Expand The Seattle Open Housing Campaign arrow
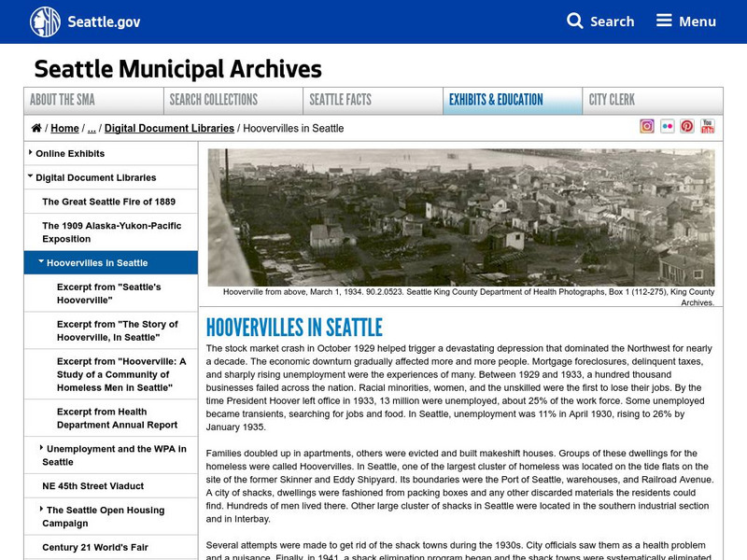This screenshot has width=747, height=560. point(41,509)
